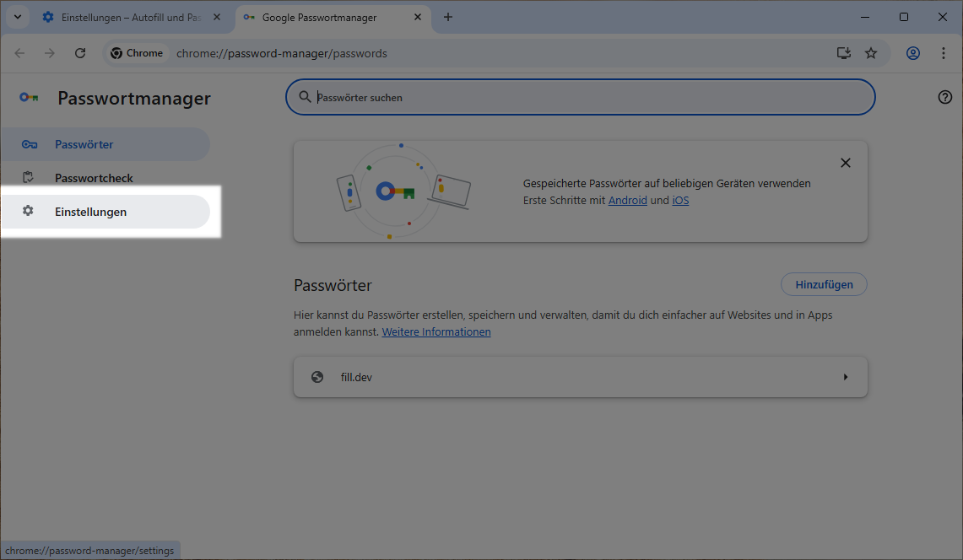963x560 pixels.
Task: Expand fill.dev with the arrow chevron
Action: (x=846, y=377)
